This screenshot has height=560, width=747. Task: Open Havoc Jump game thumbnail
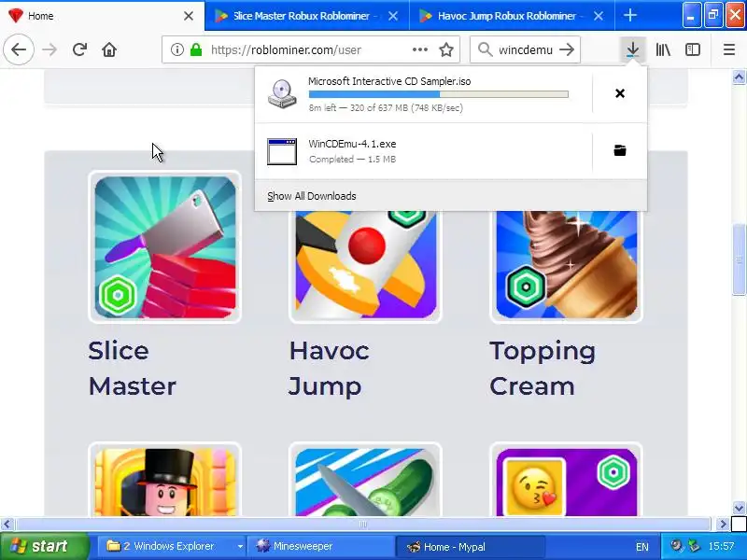point(365,266)
